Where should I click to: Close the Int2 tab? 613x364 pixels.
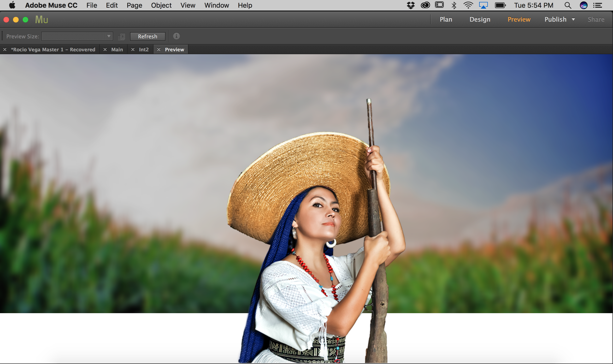(x=133, y=50)
